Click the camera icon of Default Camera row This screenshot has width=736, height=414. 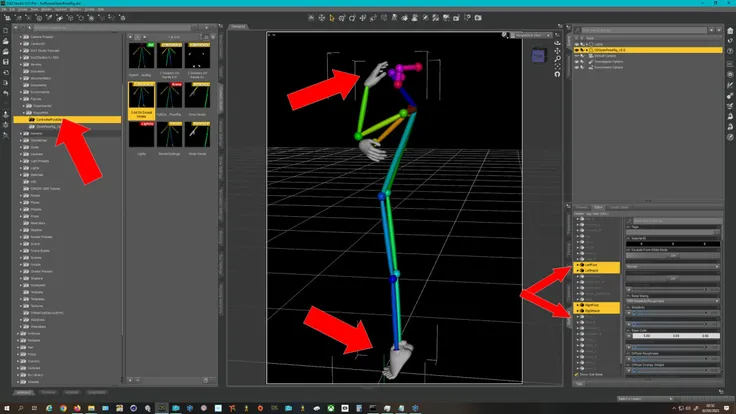click(x=591, y=56)
